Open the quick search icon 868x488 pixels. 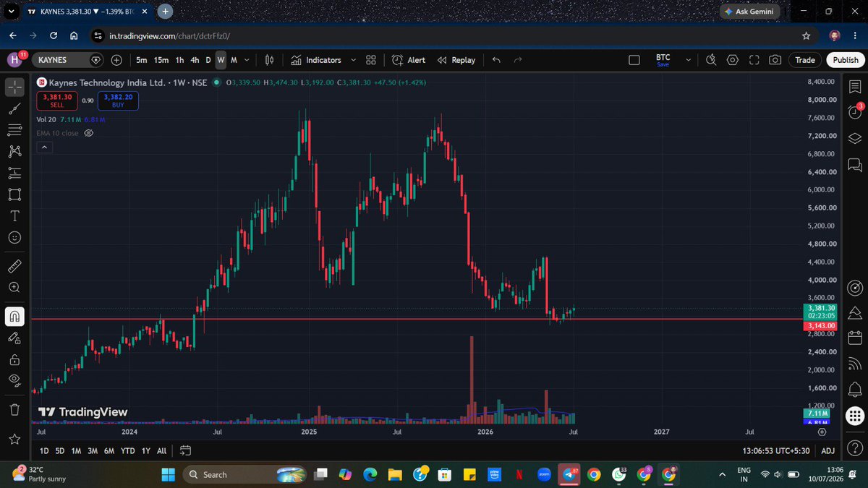[x=711, y=60]
